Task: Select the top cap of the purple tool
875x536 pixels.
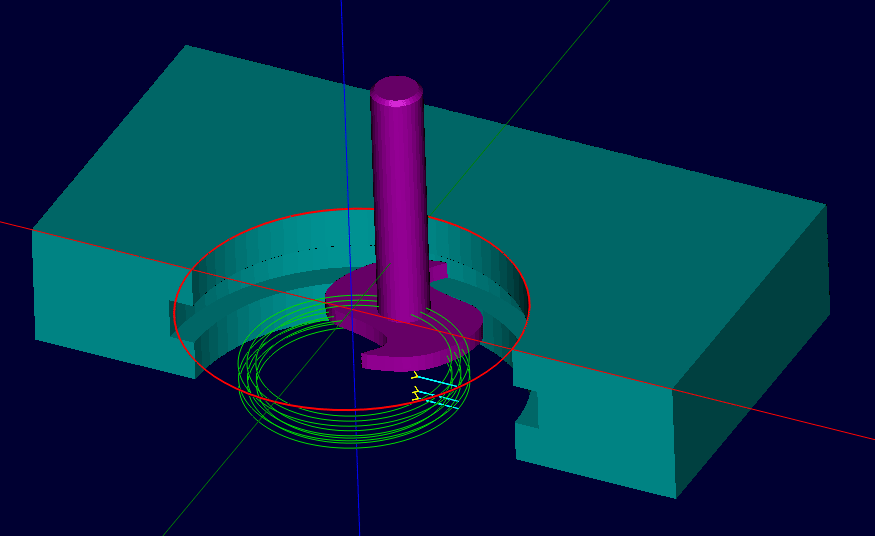Action: (x=396, y=90)
